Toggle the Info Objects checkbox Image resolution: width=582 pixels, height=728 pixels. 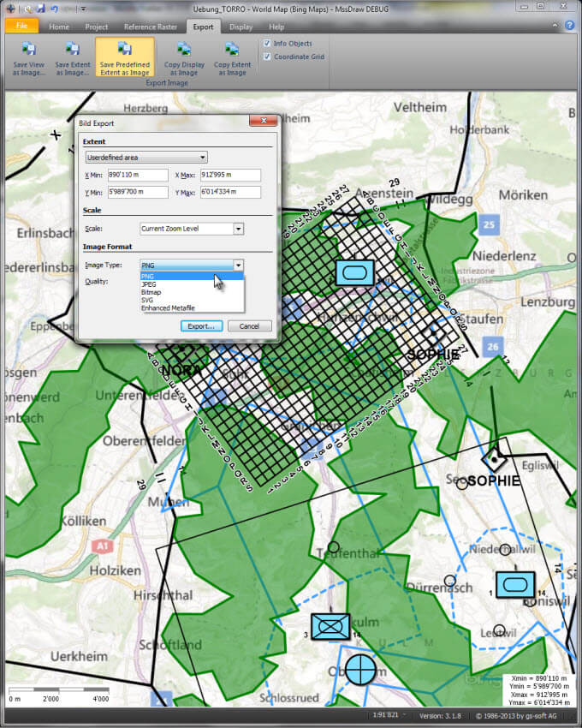tap(267, 43)
